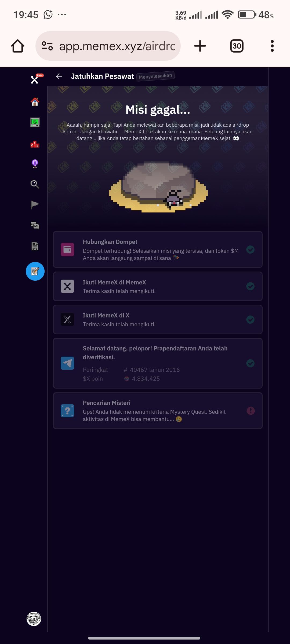Click the checkmark on Hubungkan Dompet
Screen dimensions: 290x644
tap(251, 250)
